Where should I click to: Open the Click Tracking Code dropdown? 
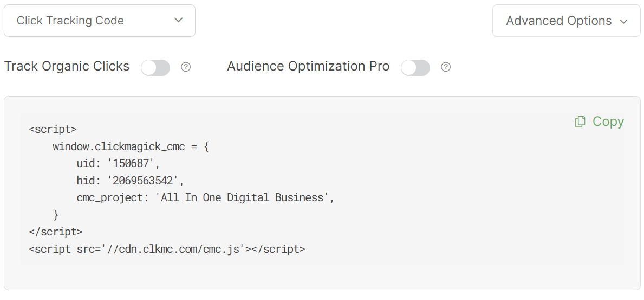99,21
